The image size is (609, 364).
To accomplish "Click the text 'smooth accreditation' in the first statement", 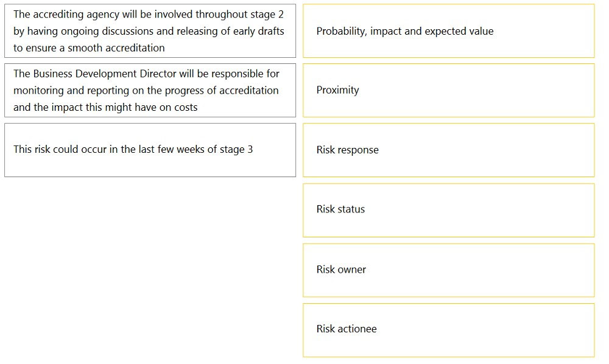I will tap(116, 48).
